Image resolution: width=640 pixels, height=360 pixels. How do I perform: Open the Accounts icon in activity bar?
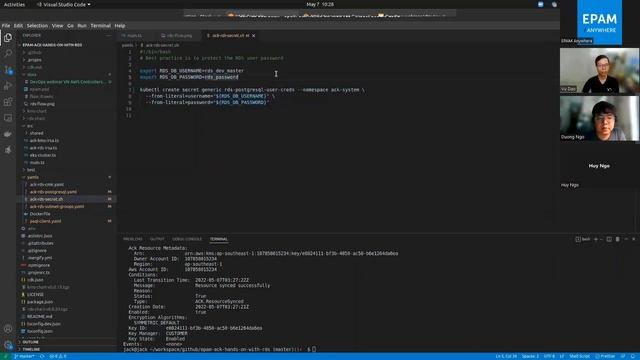(x=8, y=329)
